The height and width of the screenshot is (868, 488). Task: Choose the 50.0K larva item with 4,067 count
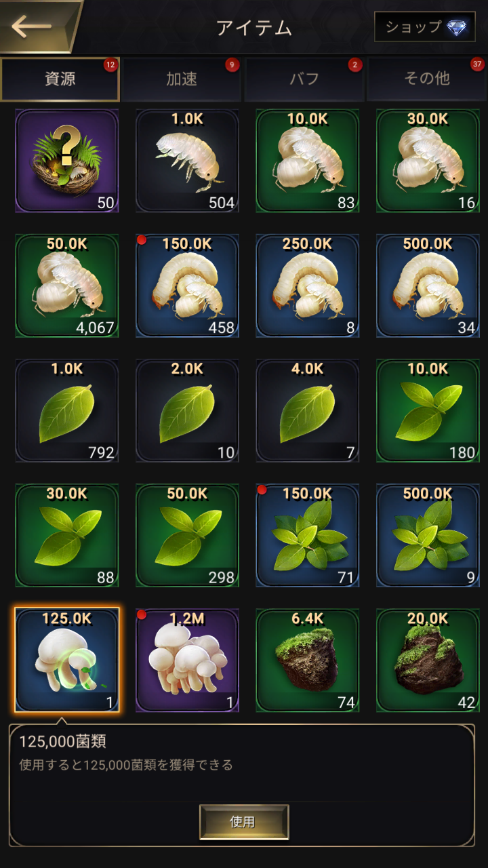pos(67,285)
